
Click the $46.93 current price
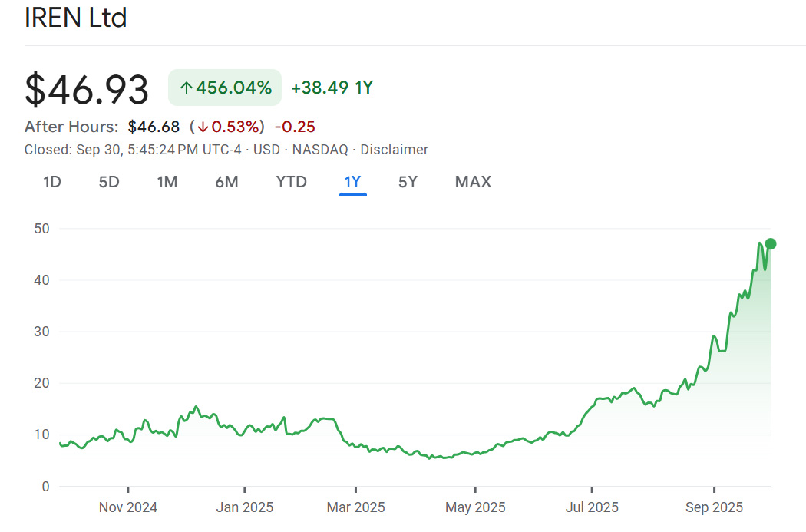(87, 90)
